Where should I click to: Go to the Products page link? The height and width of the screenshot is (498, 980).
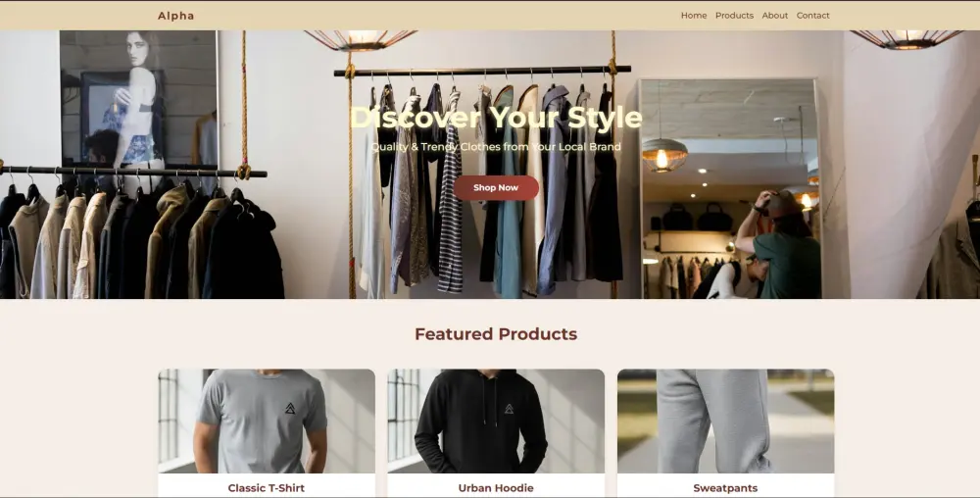[x=734, y=16]
